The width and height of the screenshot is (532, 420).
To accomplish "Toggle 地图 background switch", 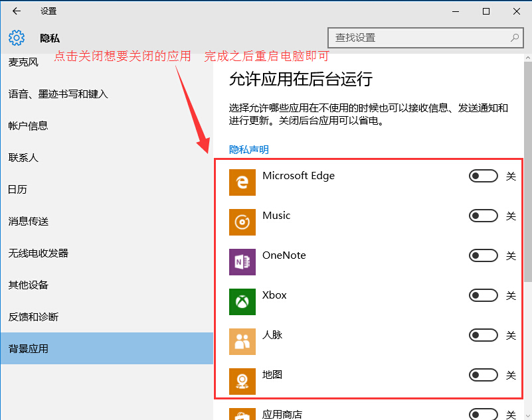I will point(483,375).
